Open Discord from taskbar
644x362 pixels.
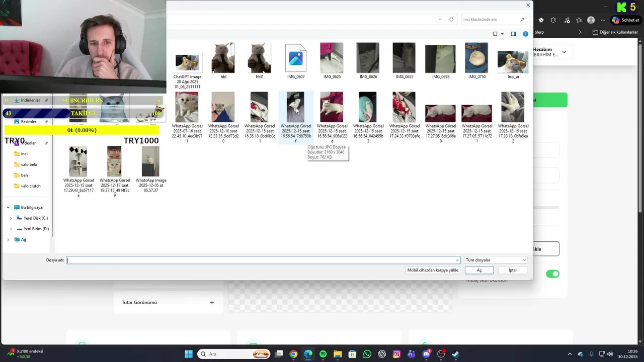[x=426, y=354]
